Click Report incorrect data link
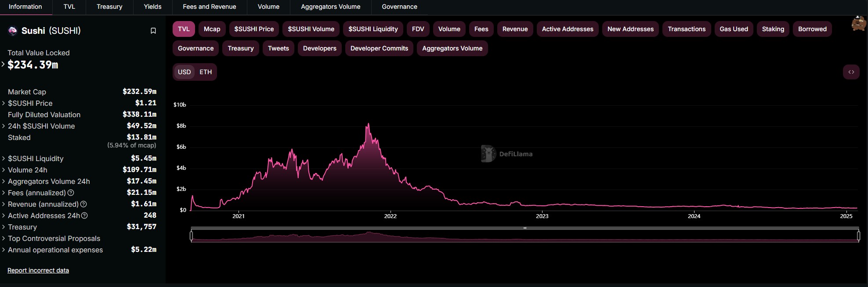The width and height of the screenshot is (868, 287). tap(38, 270)
